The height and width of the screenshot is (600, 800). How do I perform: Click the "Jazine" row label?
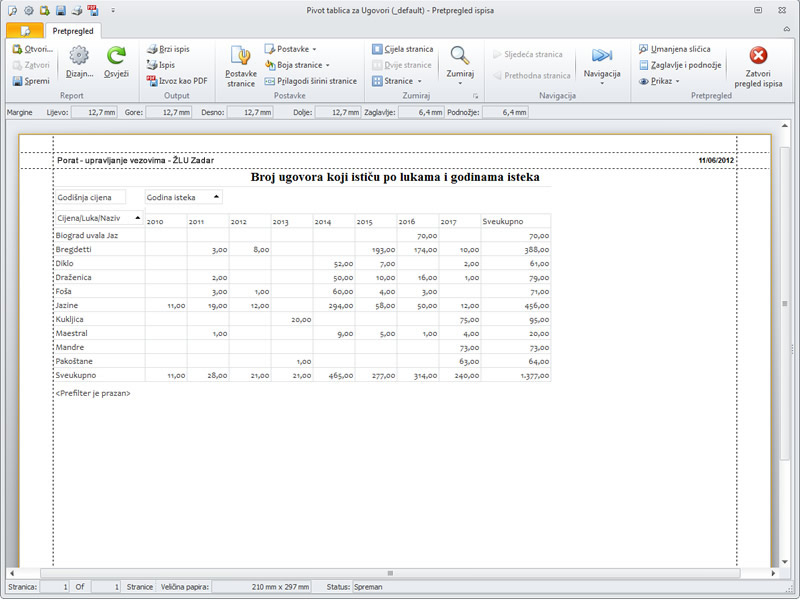pos(67,306)
